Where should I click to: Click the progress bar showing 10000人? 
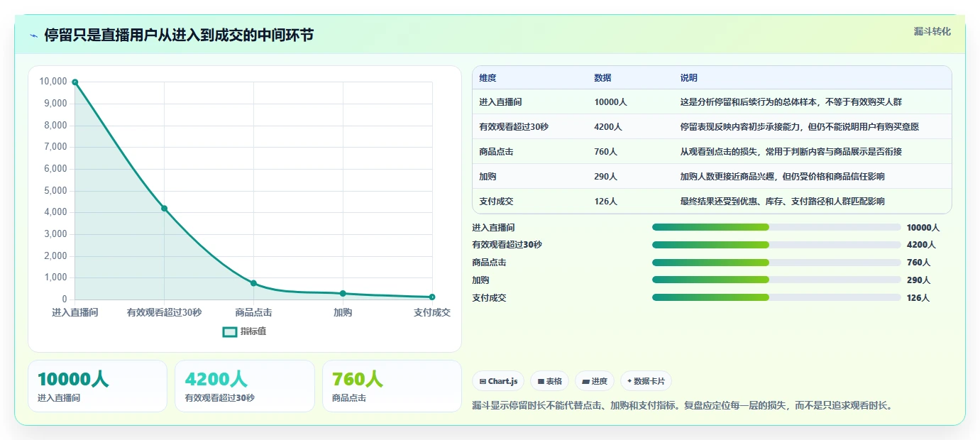pyautogui.click(x=776, y=227)
